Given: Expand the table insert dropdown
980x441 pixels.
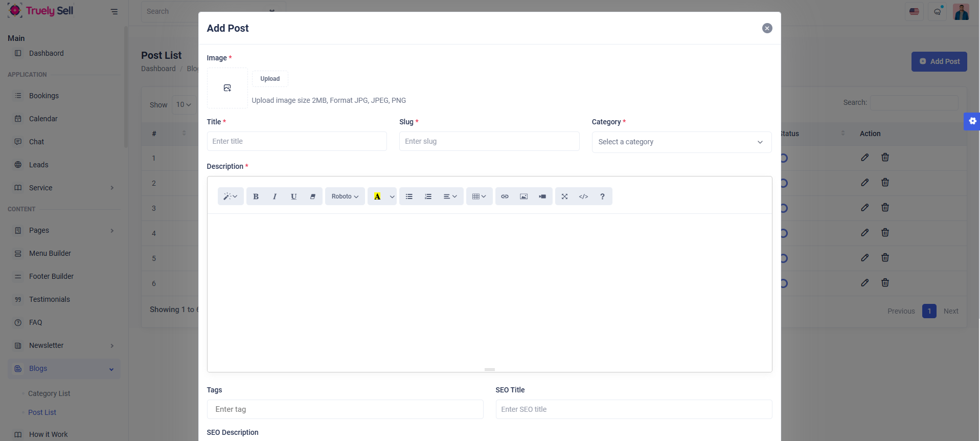Looking at the screenshot, I should [x=479, y=196].
